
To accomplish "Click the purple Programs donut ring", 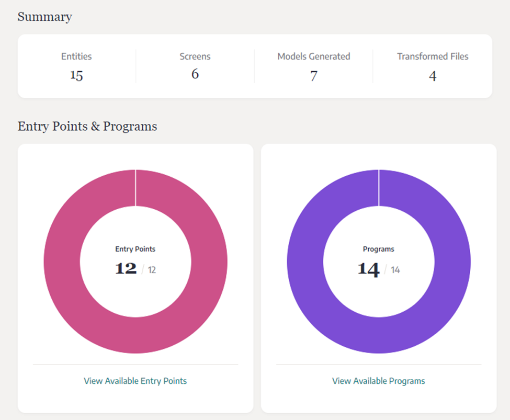I will (x=305, y=262).
